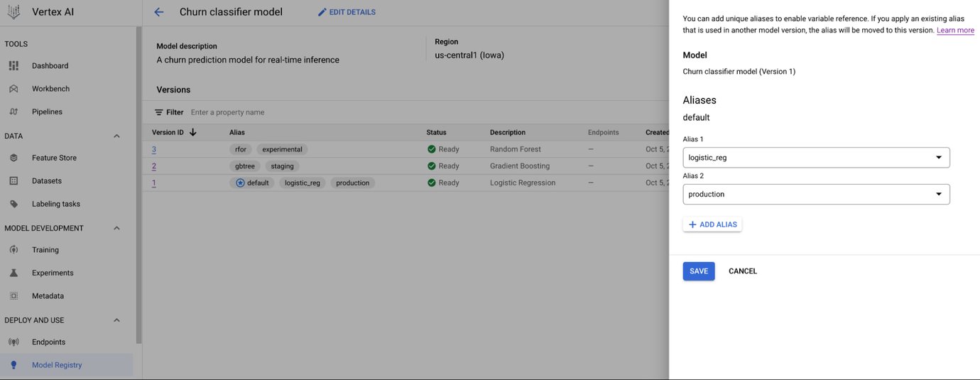The height and width of the screenshot is (380, 980).
Task: Click the Gradient Boosting description cell
Action: (520, 165)
